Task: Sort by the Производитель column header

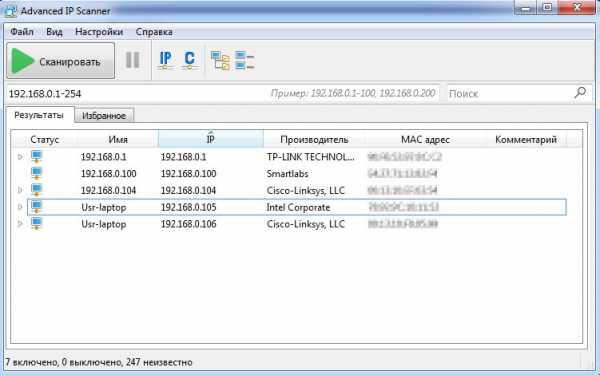Action: click(x=314, y=140)
